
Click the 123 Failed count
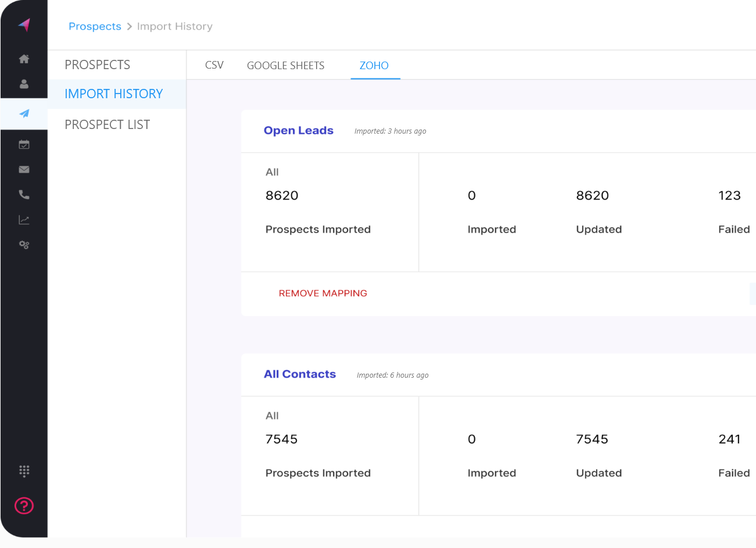730,195
